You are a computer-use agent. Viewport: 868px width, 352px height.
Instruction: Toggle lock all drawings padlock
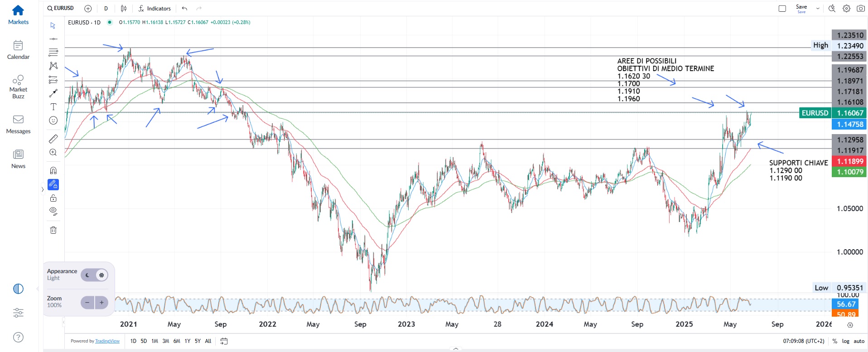pos(53,198)
